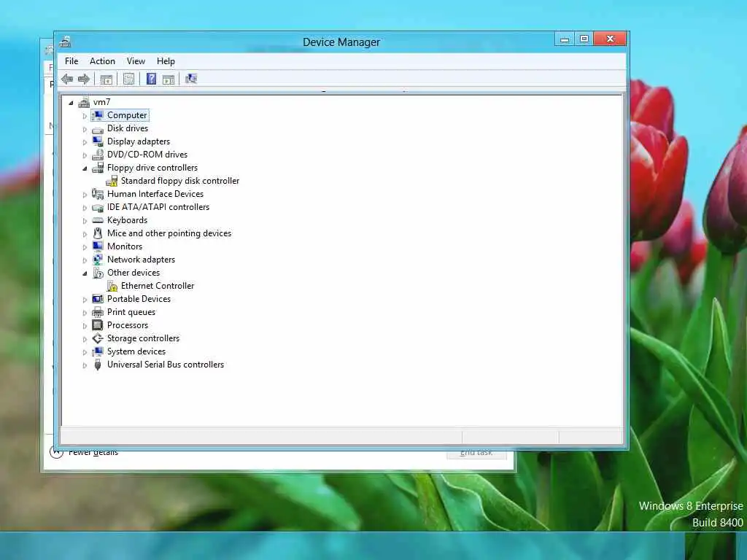Select the Portable Devices label
Viewport: 747px width, 560px height.
139,299
